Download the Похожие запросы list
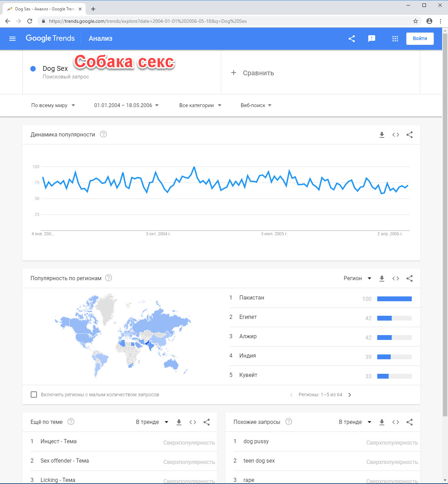 click(382, 422)
